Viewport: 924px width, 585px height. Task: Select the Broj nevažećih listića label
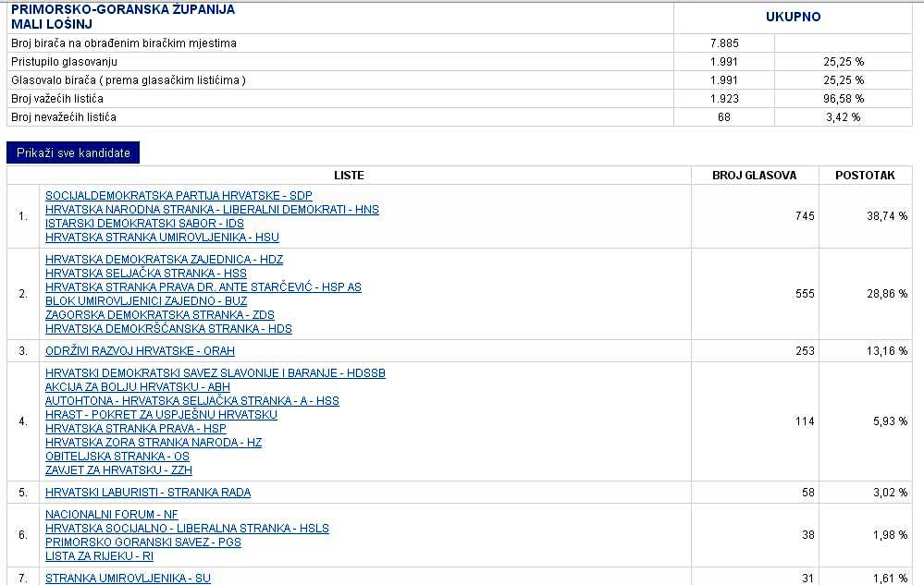click(x=64, y=117)
